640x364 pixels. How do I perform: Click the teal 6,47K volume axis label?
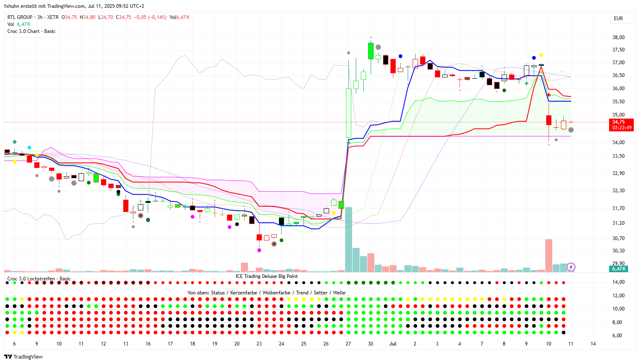[x=619, y=269]
